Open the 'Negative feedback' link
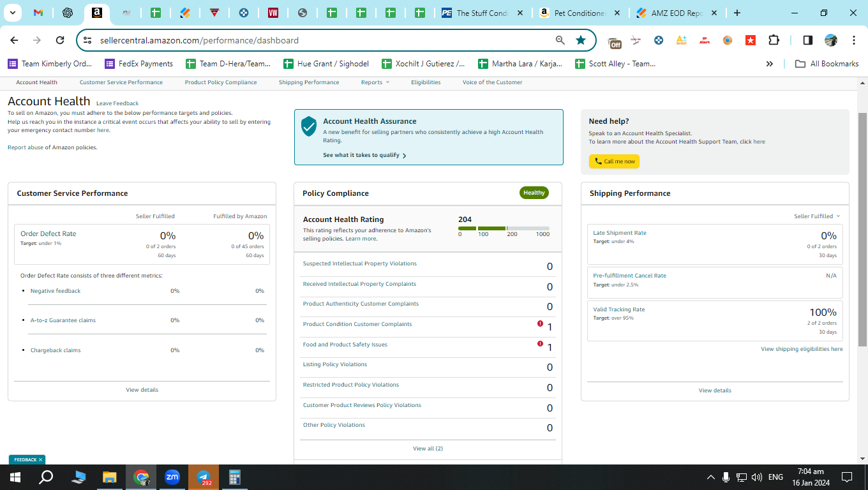This screenshot has width=868, height=490. pos(56,291)
